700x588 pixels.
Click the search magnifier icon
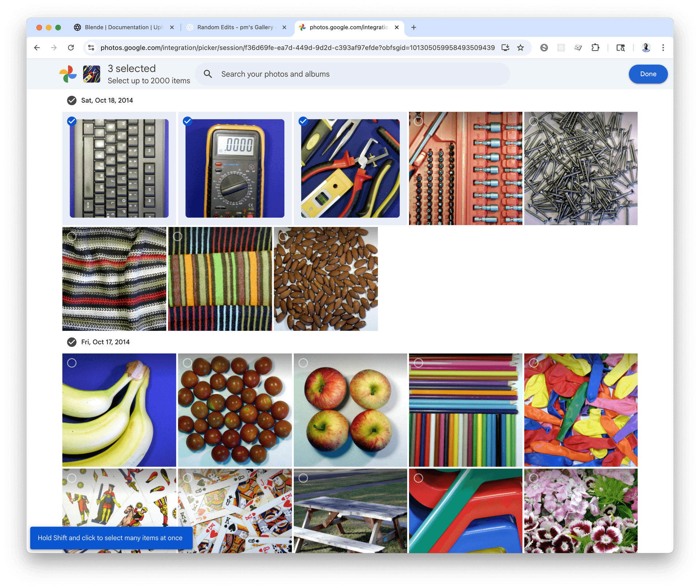(208, 74)
